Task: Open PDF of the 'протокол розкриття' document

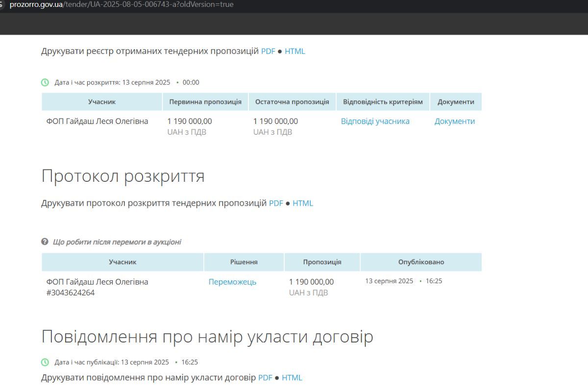Action: (x=276, y=203)
